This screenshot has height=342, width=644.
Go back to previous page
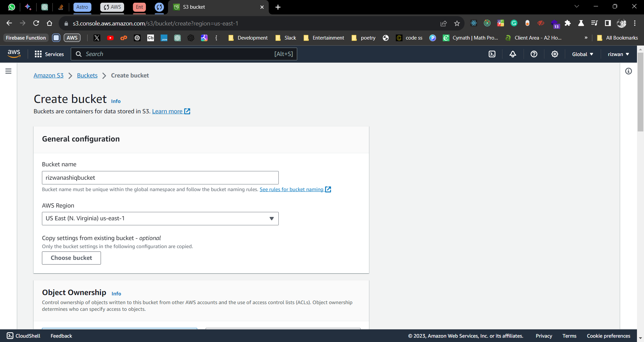pyautogui.click(x=9, y=23)
